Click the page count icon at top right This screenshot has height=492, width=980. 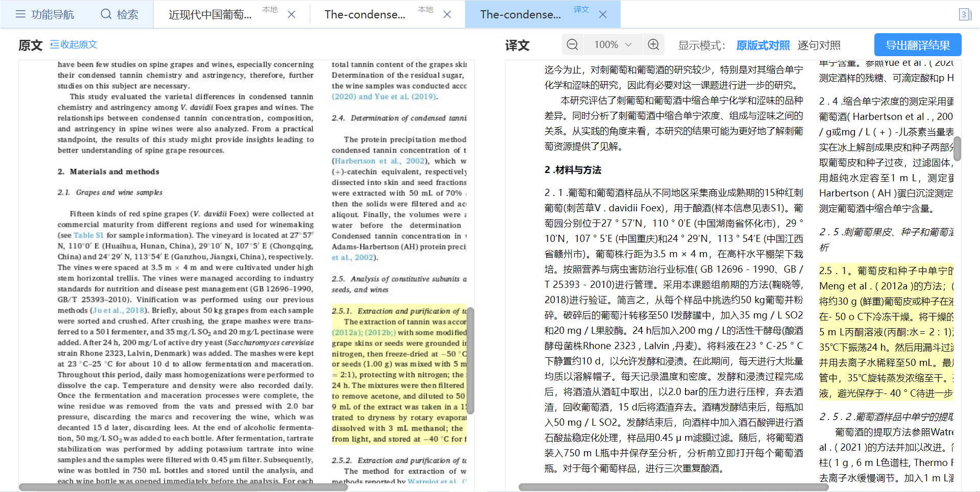click(964, 14)
